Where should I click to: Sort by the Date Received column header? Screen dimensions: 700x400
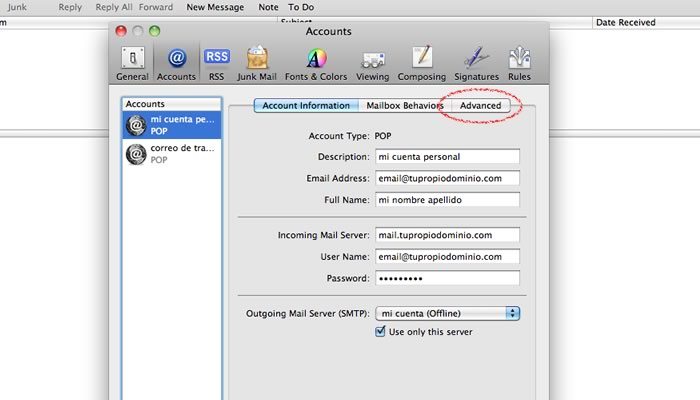tap(646, 22)
